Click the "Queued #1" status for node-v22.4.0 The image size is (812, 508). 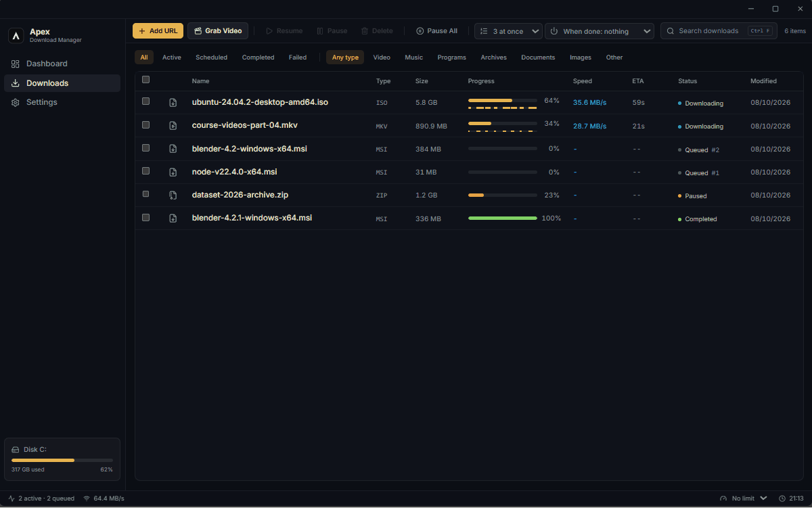point(699,173)
